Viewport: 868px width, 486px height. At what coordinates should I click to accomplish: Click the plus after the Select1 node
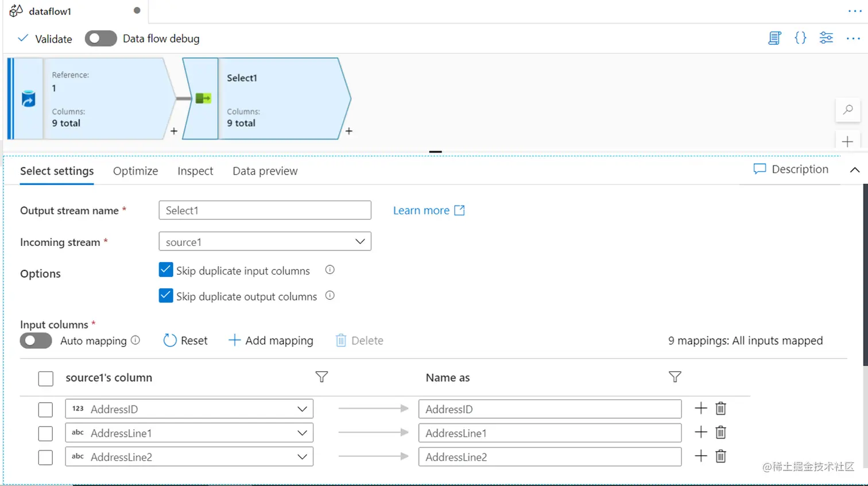point(349,132)
